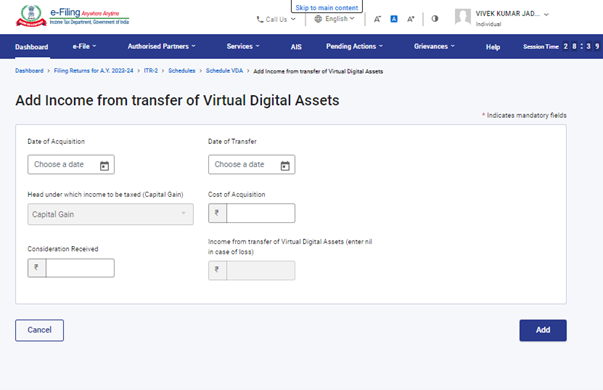Screen dimensions: 603x390
Task: Click the 'Cost of Acquisition' label
Action: coord(237,195)
